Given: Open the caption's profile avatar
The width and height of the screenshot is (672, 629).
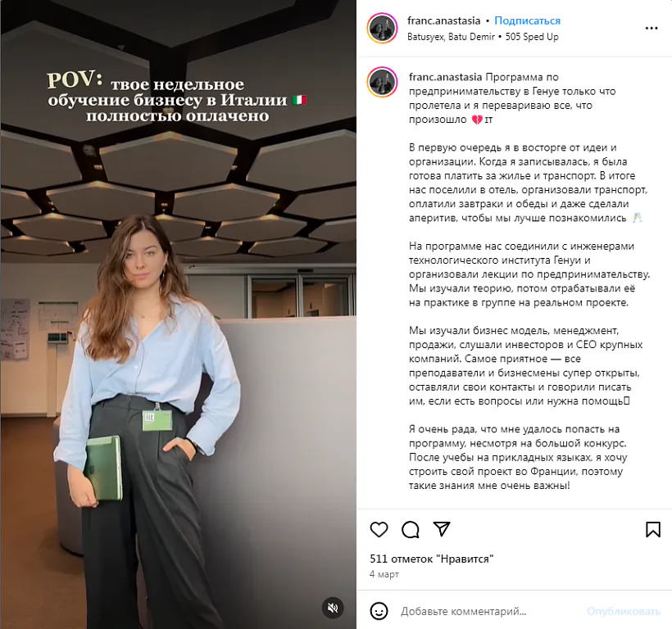Looking at the screenshot, I should click(382, 82).
